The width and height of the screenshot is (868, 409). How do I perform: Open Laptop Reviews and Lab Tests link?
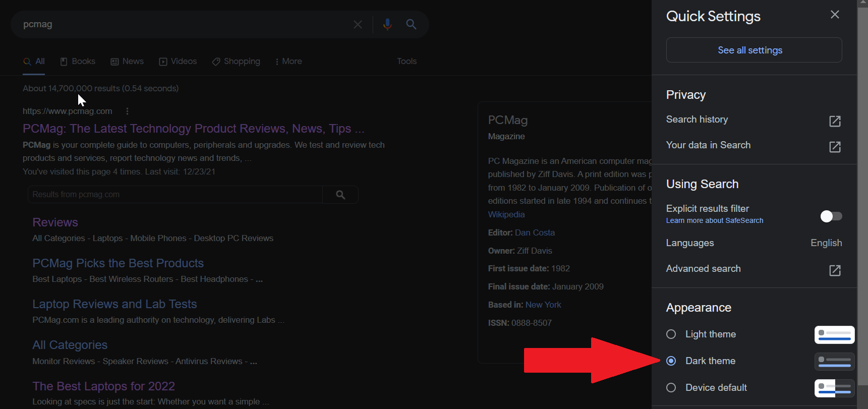(114, 304)
